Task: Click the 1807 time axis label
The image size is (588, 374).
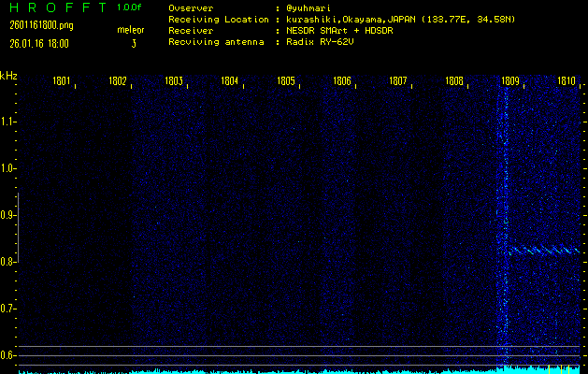Action: point(398,81)
